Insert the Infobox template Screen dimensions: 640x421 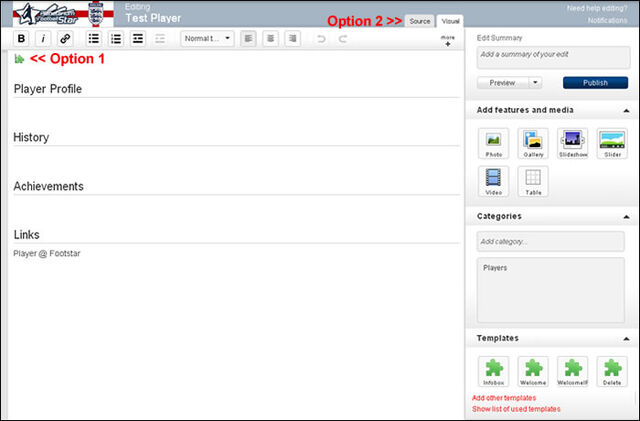click(x=493, y=372)
